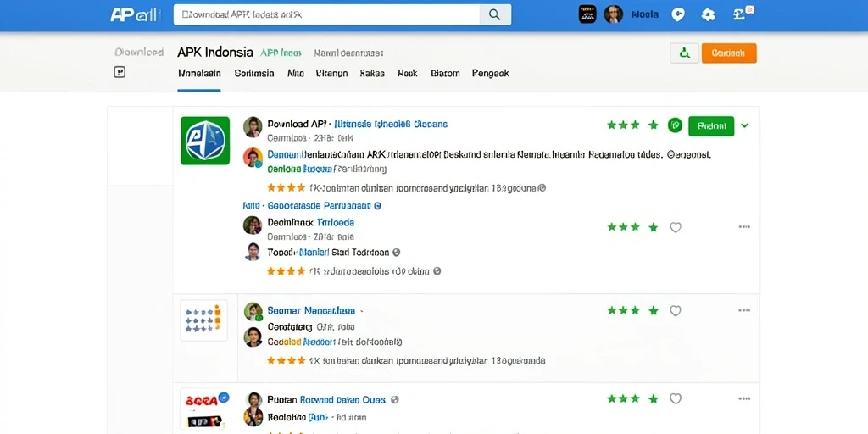This screenshot has height=434, width=868.
Task: Open the Download API result title
Action: 357,124
